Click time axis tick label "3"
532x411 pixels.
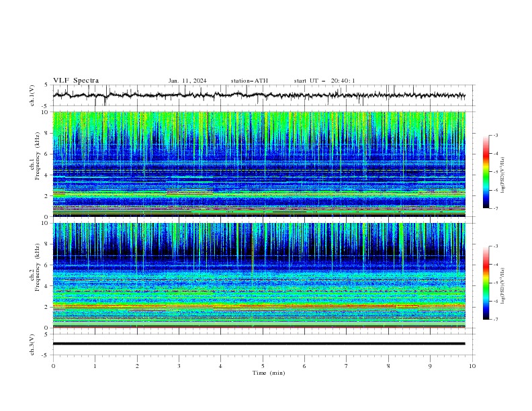click(179, 366)
